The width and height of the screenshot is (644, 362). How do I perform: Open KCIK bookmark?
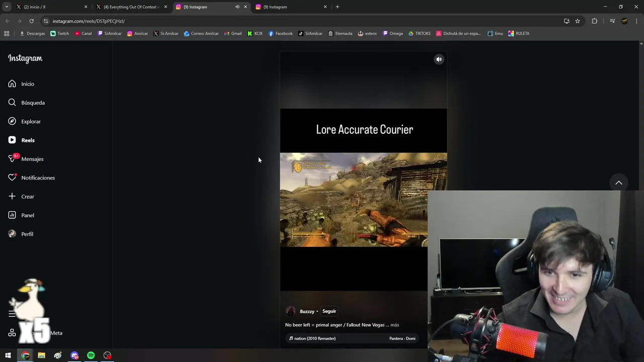tap(255, 34)
